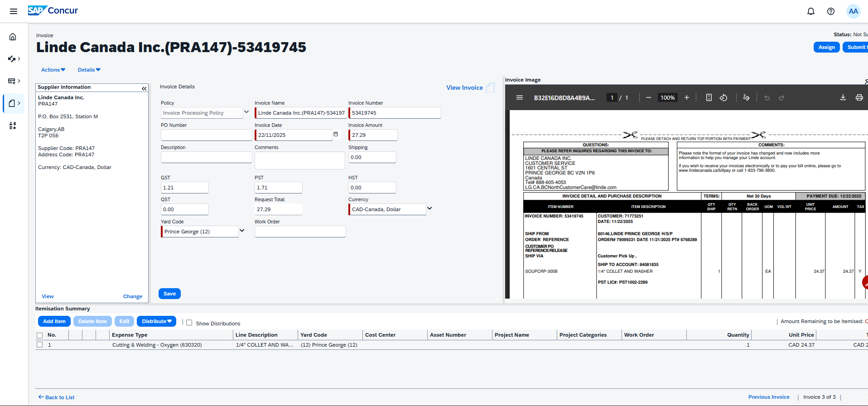Tick the select-all checkbox in itemisation header
Screen dimensions: 868x406
[x=40, y=335]
